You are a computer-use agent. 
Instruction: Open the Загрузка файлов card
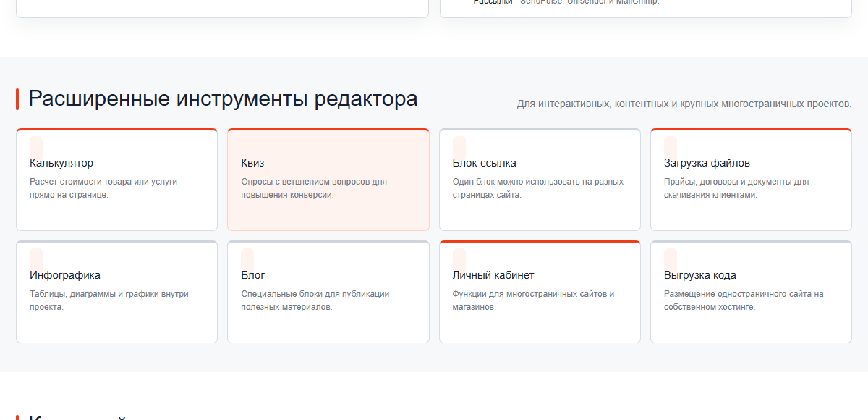pos(751,180)
